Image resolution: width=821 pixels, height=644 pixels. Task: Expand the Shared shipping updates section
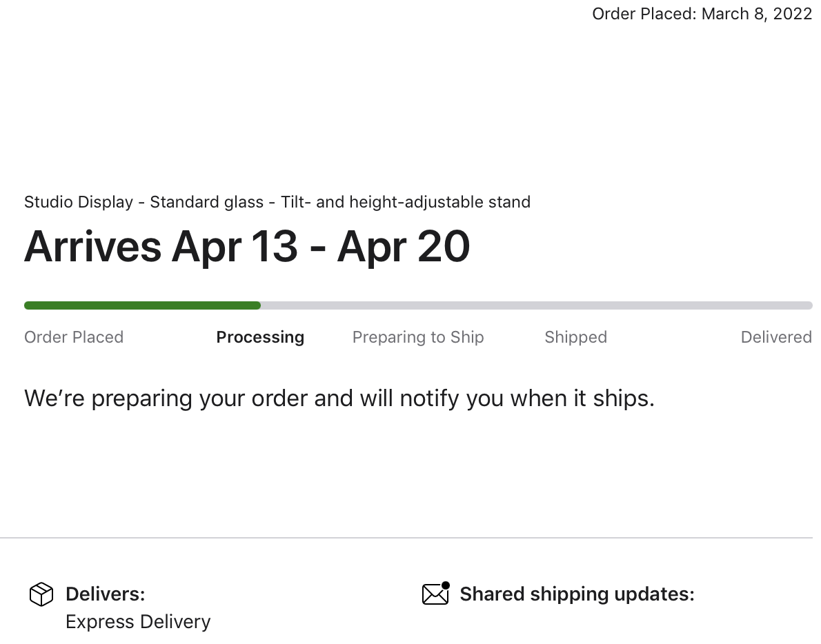(x=577, y=594)
